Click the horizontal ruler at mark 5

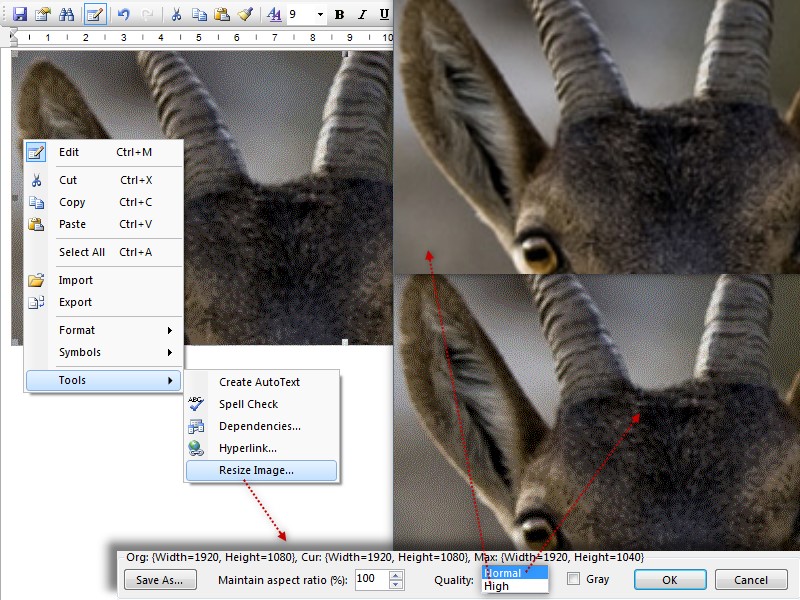click(x=198, y=37)
